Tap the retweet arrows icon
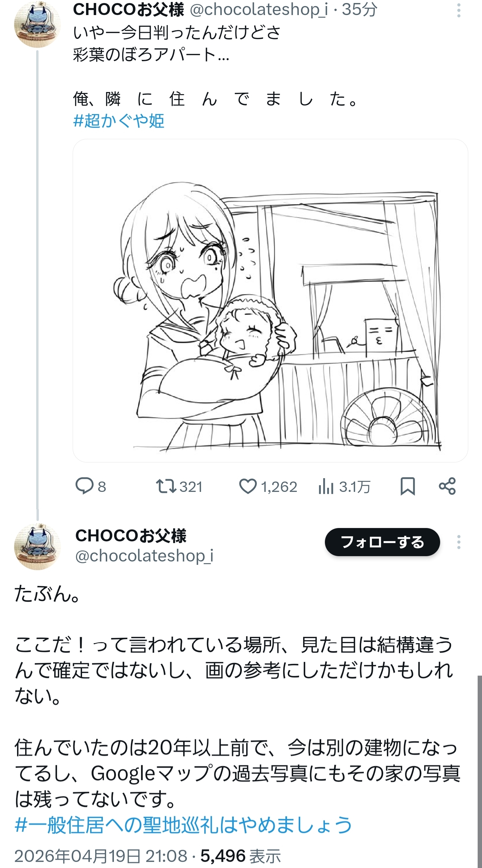This screenshot has height=868, width=482. point(165,486)
